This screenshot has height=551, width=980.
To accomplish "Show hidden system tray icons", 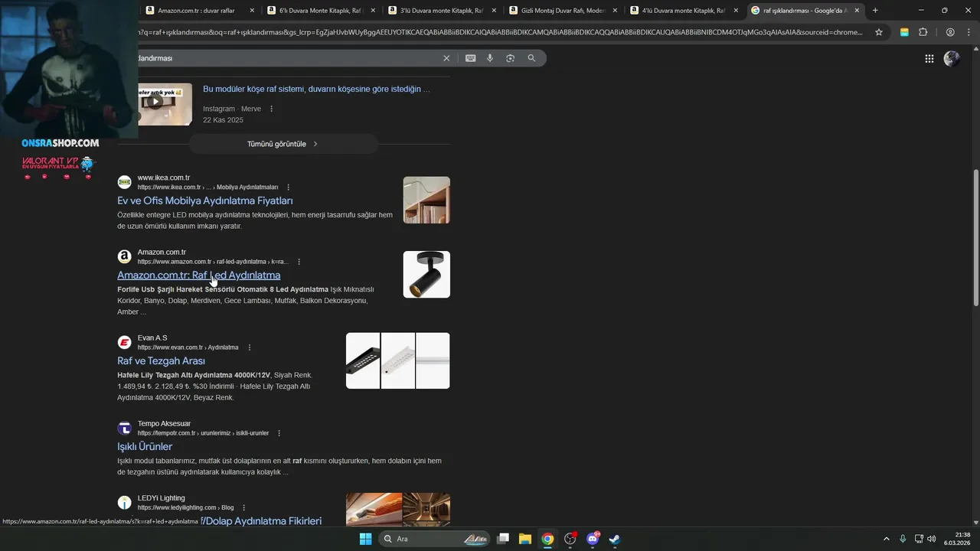I will click(x=887, y=539).
